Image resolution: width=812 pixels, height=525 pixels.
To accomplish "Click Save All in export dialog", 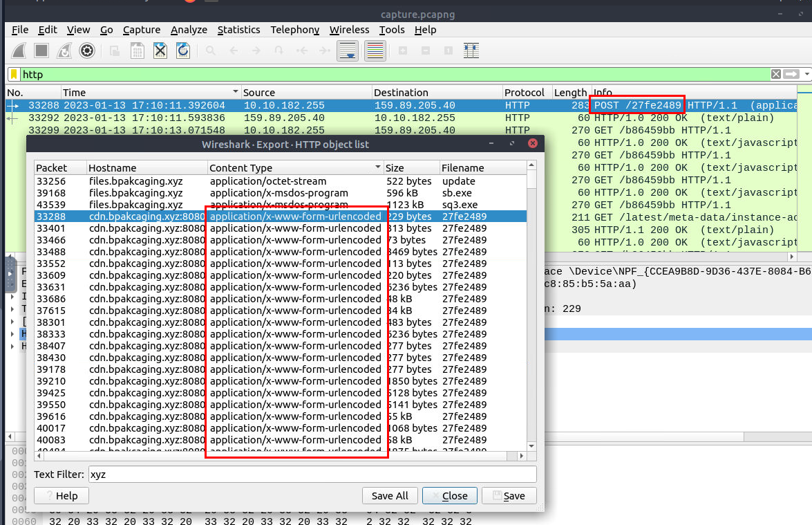I will [x=390, y=495].
